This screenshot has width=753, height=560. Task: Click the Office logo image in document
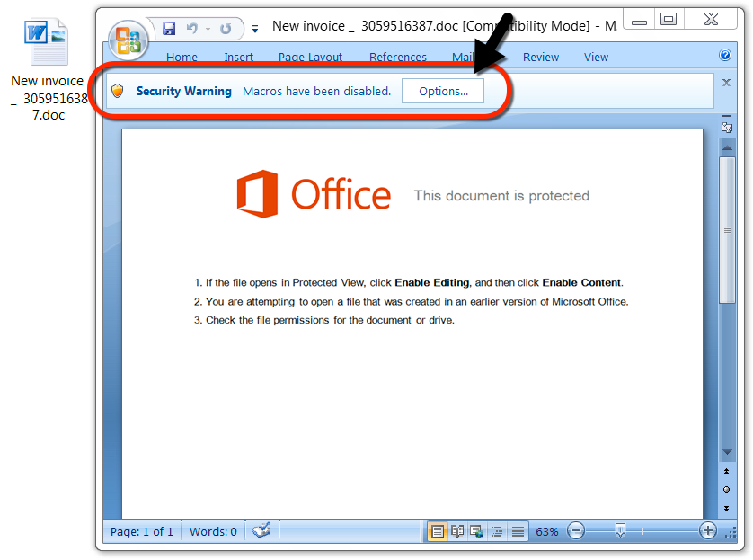coord(314,193)
